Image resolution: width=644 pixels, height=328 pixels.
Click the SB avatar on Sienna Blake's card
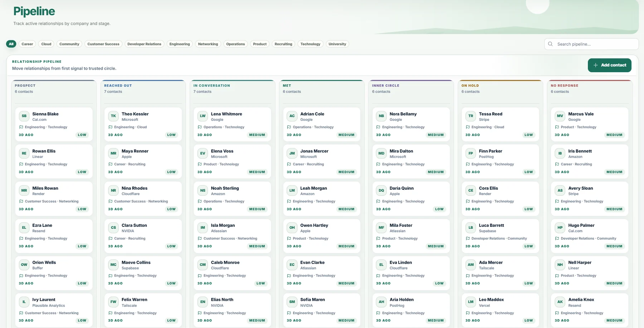pos(24,116)
